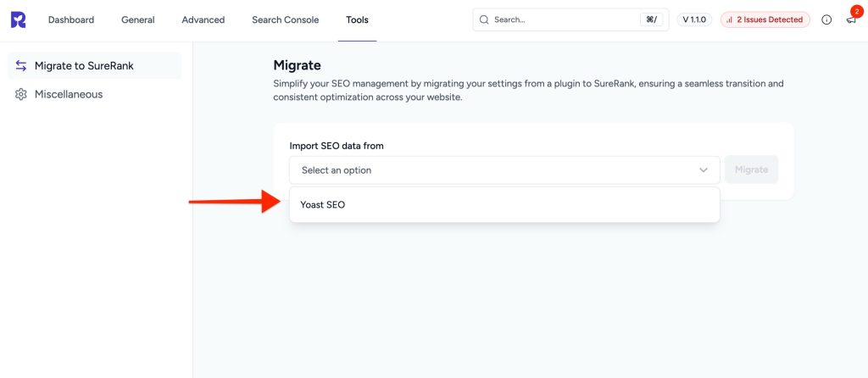
Task: Click the dropdown chevron arrow
Action: tap(703, 170)
